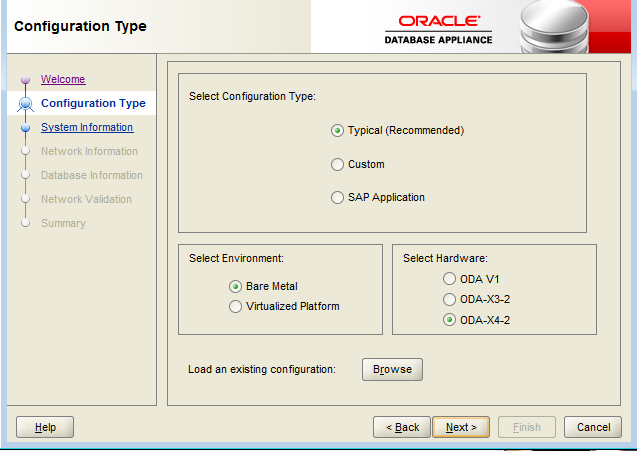Choose Virtualized Platform environment

235,306
